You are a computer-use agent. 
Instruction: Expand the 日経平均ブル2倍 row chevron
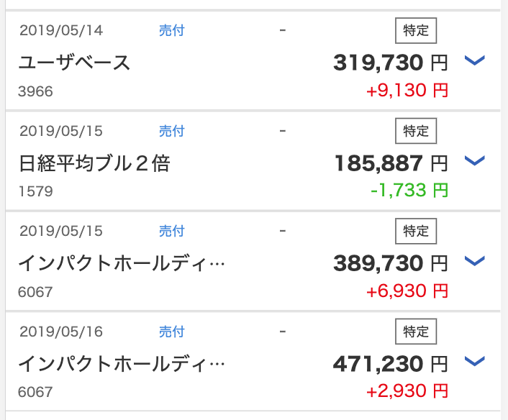coord(474,160)
